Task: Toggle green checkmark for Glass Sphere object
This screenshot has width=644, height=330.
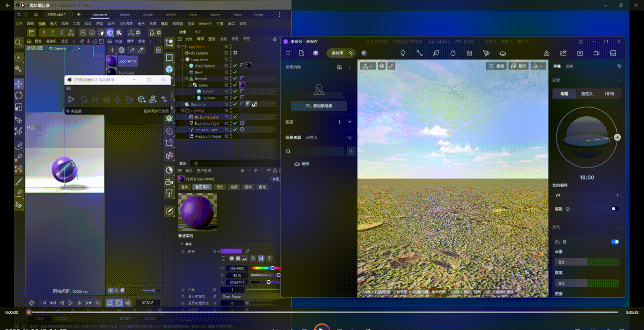Action: pyautogui.click(x=235, y=66)
